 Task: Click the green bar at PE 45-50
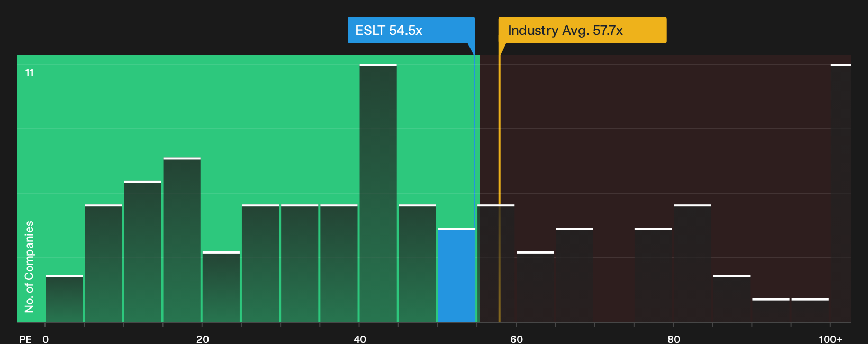[418, 263]
